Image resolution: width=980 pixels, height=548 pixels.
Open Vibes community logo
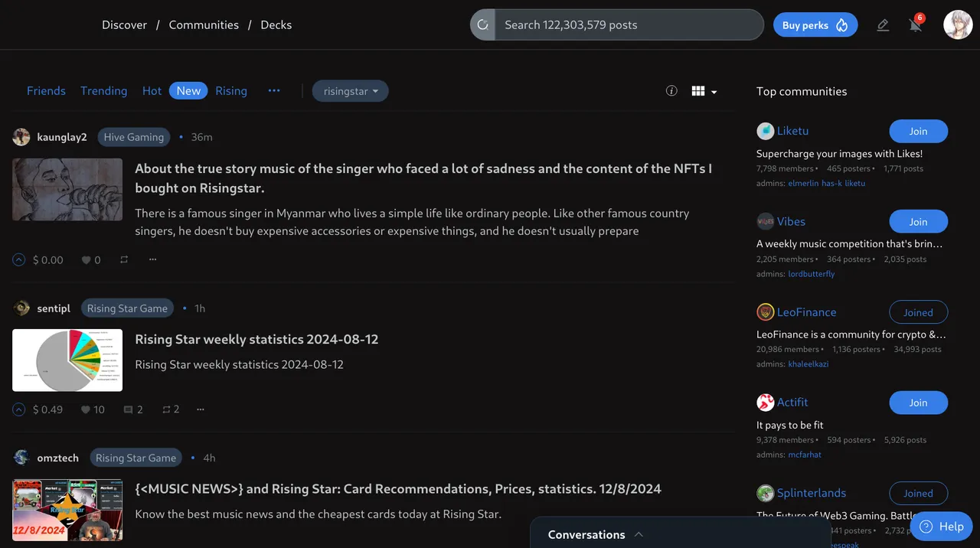tap(765, 221)
